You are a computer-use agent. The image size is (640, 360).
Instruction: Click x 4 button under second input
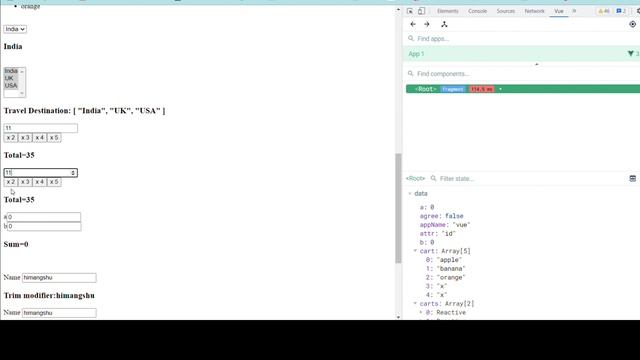pos(40,182)
